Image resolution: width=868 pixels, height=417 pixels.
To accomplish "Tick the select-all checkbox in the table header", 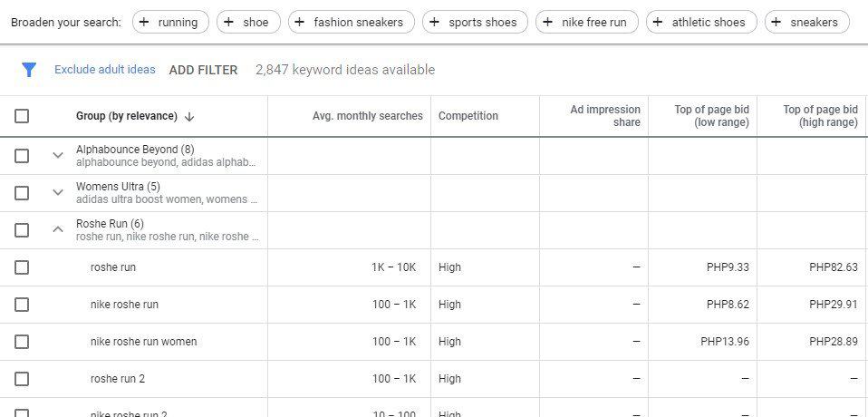I will click(x=22, y=116).
